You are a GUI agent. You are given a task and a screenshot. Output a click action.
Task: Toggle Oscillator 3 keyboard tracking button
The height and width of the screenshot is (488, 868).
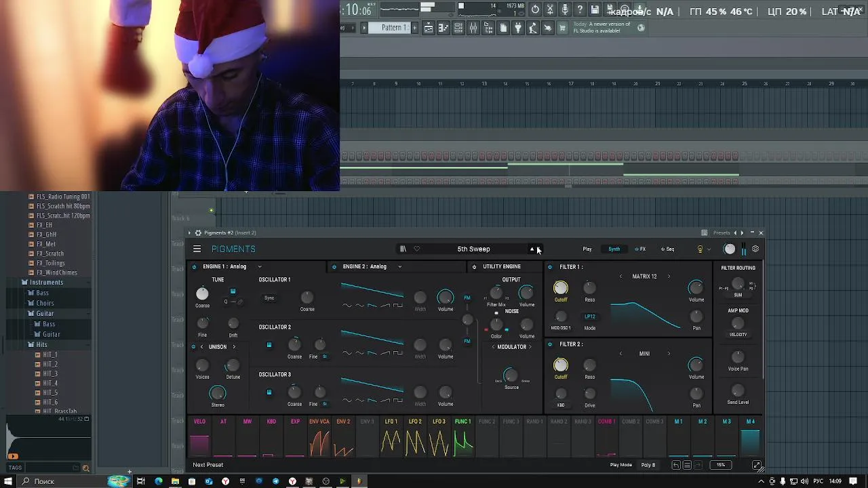coord(269,392)
